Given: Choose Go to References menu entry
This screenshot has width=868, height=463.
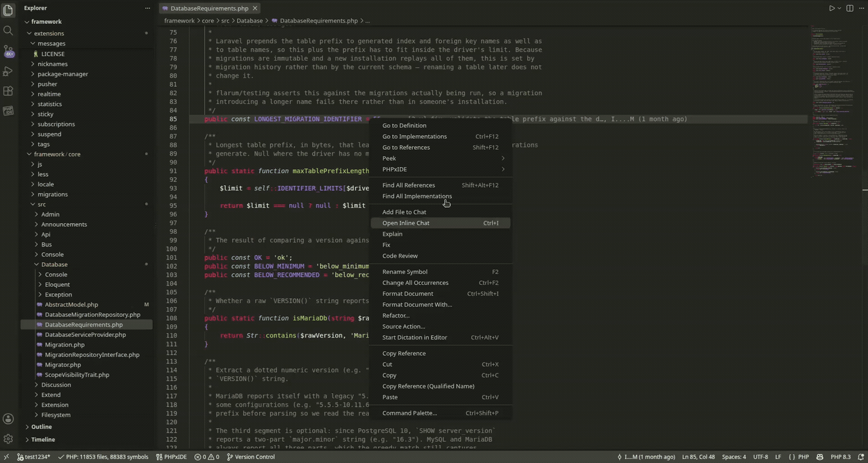Looking at the screenshot, I should 441,147.
